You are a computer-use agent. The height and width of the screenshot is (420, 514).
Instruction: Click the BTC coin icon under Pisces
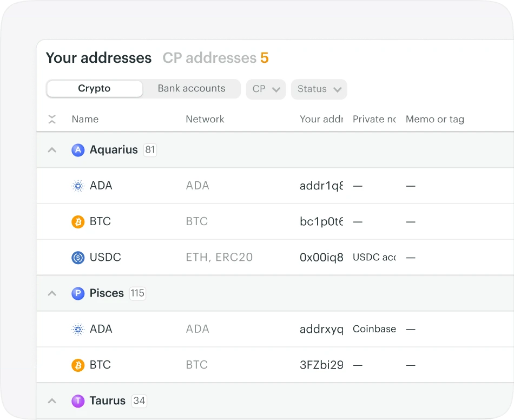(x=78, y=365)
